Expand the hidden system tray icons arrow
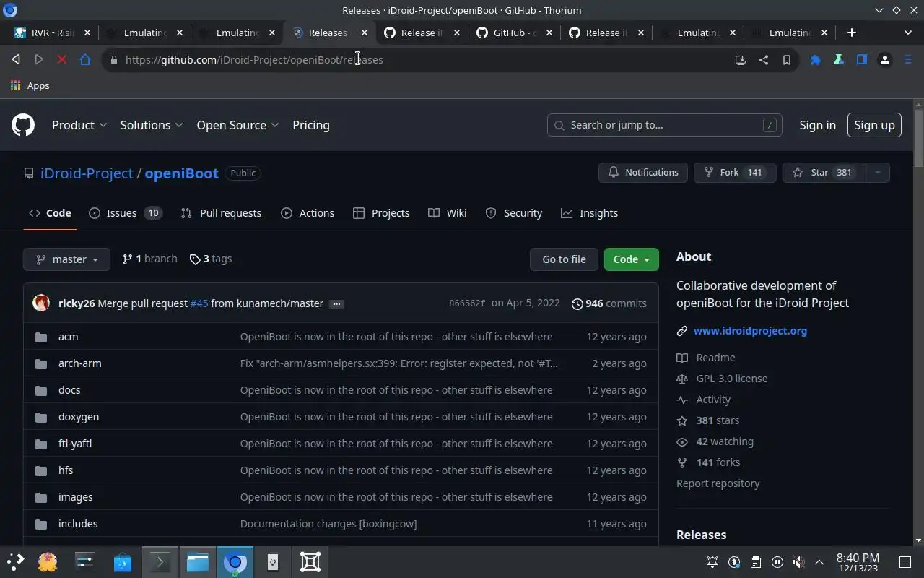The height and width of the screenshot is (578, 924). [819, 562]
